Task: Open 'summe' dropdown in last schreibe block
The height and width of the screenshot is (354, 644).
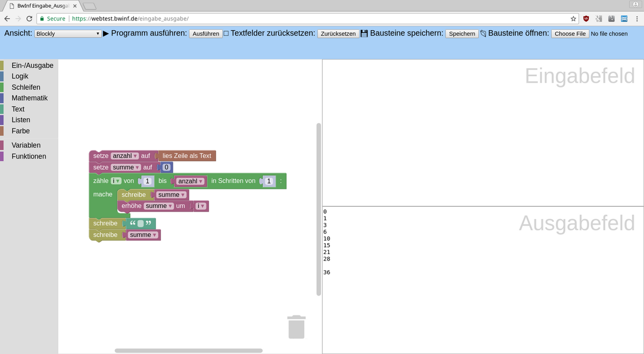Action: click(143, 235)
